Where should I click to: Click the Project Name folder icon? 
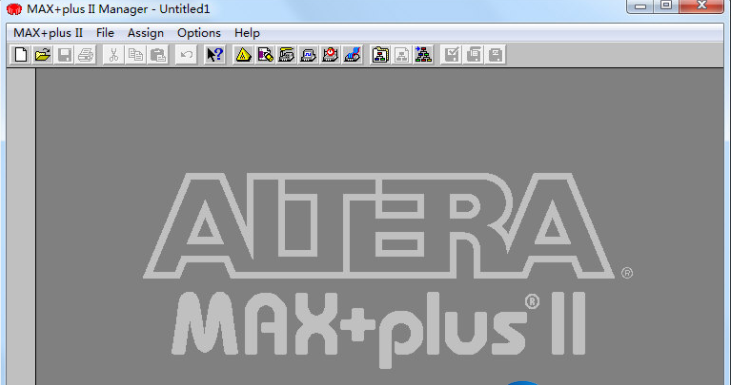coord(380,55)
